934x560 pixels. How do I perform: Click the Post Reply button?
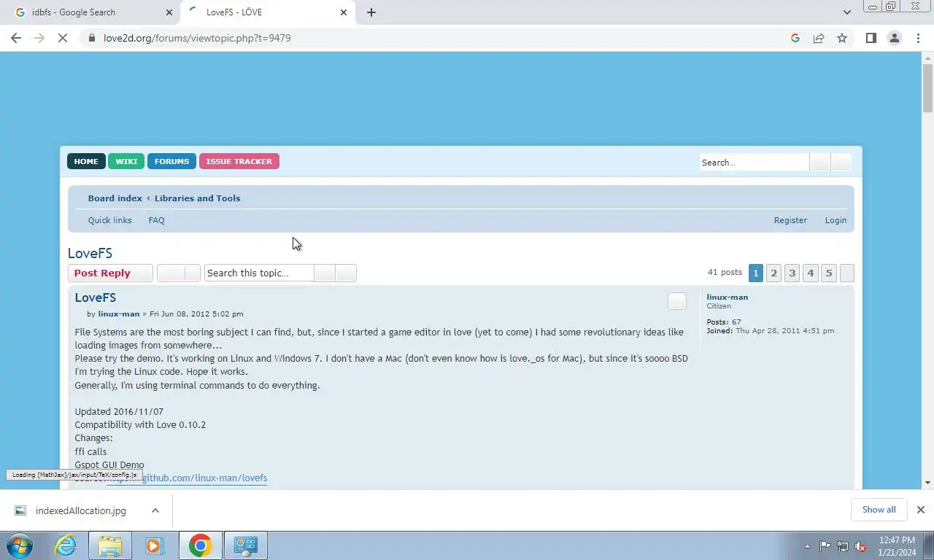[110, 273]
